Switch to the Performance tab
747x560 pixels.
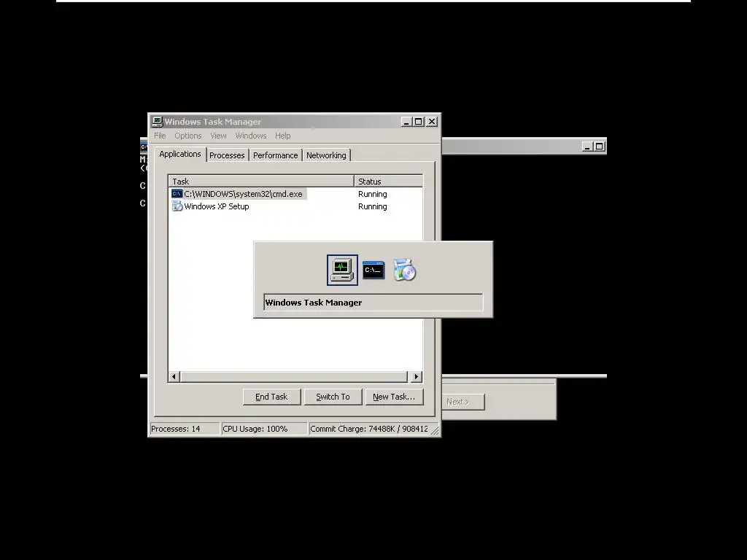(x=275, y=155)
